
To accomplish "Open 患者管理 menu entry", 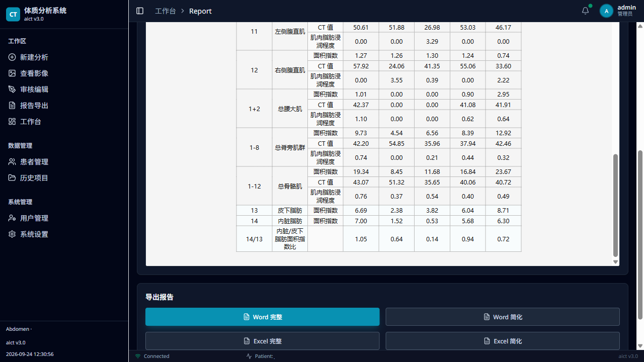I will pos(64,162).
